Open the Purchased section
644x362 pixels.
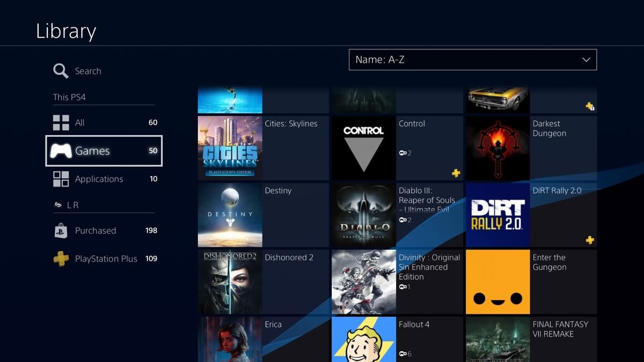pos(104,231)
